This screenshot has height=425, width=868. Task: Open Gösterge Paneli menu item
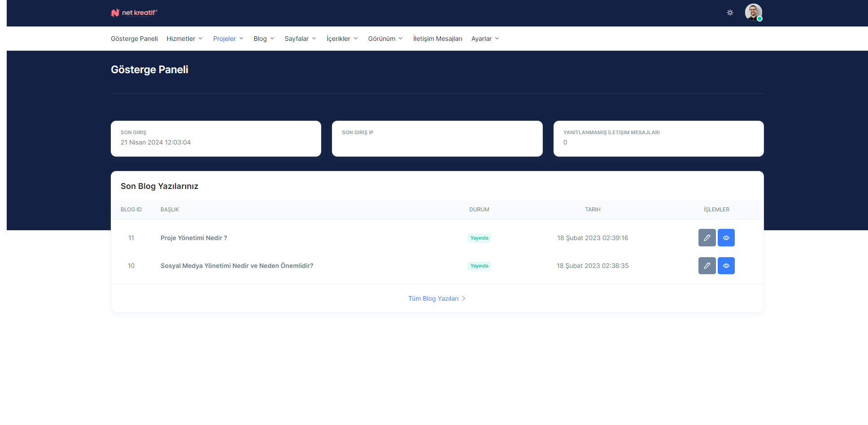click(x=134, y=39)
